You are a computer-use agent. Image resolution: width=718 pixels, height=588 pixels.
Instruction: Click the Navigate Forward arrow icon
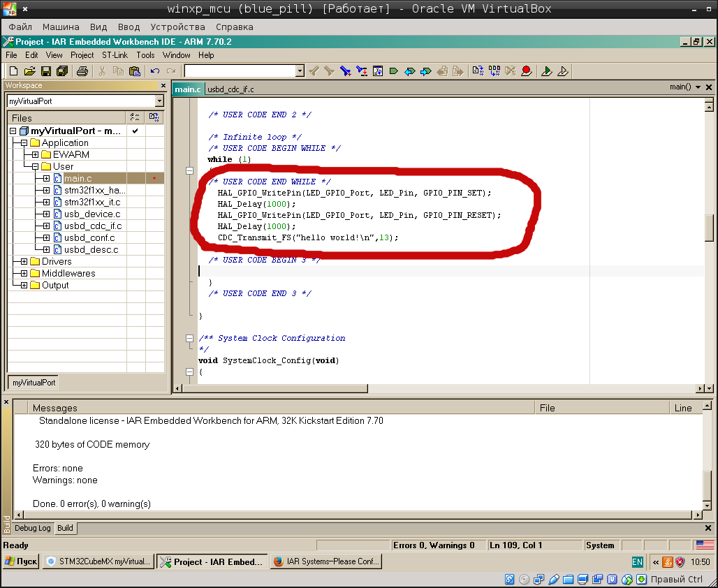(x=426, y=71)
